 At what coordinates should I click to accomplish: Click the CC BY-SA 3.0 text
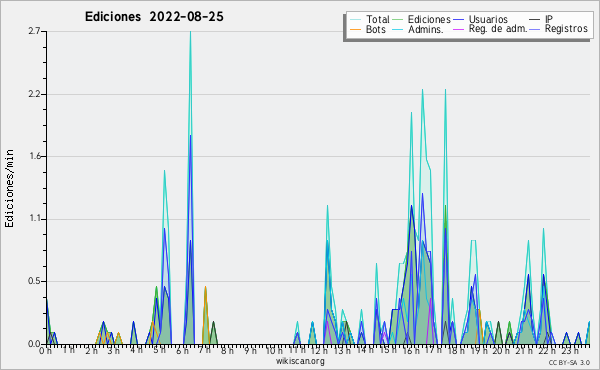click(569, 363)
